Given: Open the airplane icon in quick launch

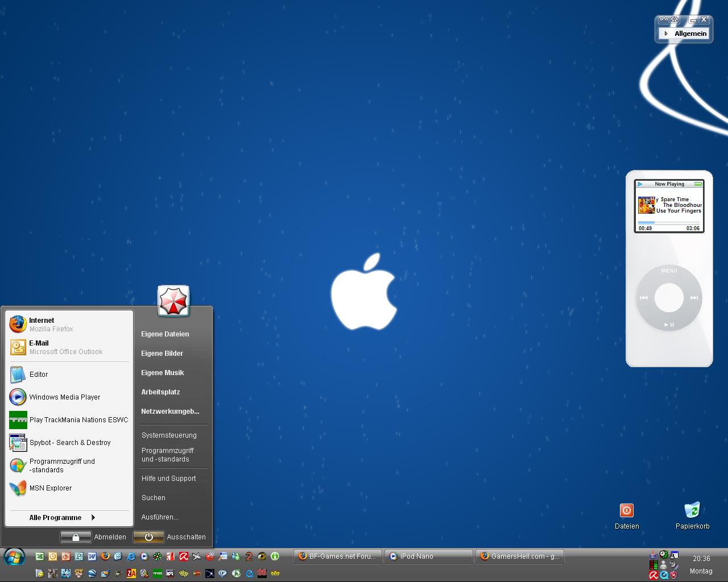Looking at the screenshot, I should [x=197, y=556].
